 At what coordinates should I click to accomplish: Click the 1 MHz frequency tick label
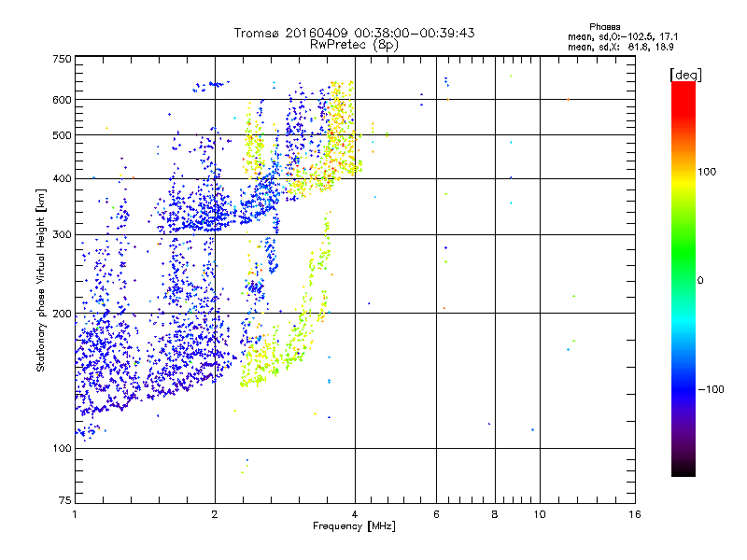(75, 514)
